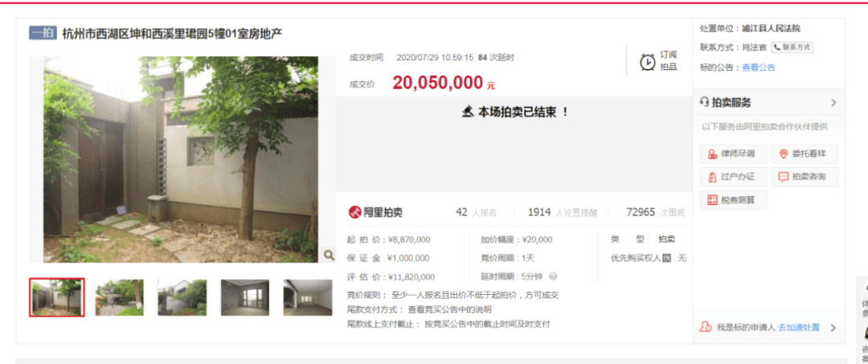Open the magnifier zoom icon on photo
868x364 pixels.
[x=329, y=255]
